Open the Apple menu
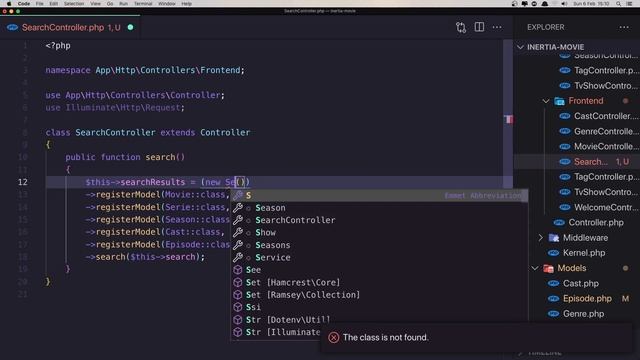This screenshot has width=640, height=360. coord(9,4)
